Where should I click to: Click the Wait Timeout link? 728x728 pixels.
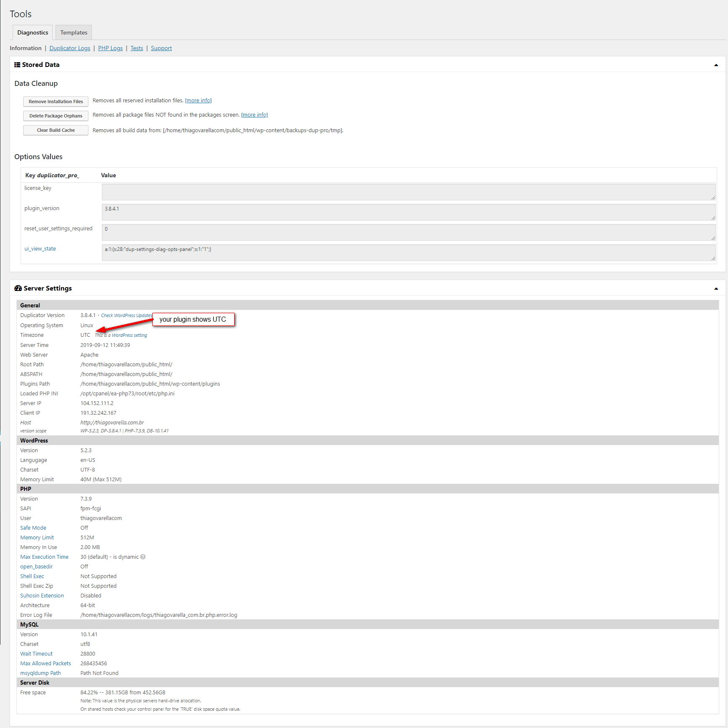coord(37,654)
